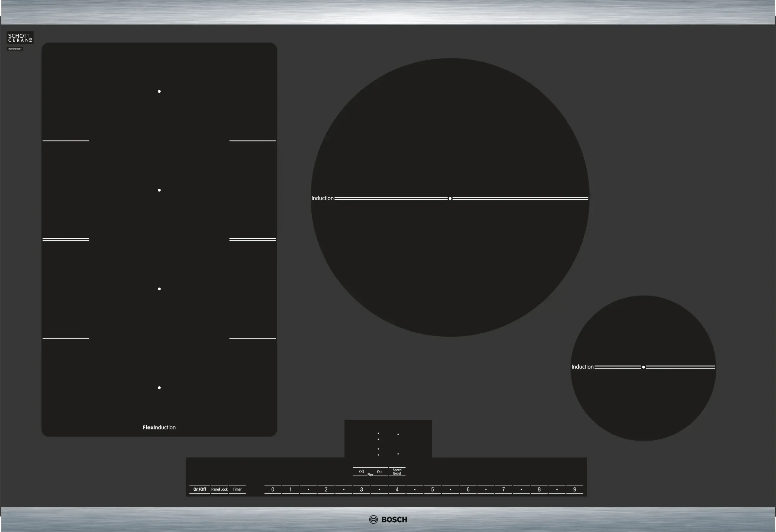Select power level 7
This screenshot has height=532, width=776.
click(503, 489)
